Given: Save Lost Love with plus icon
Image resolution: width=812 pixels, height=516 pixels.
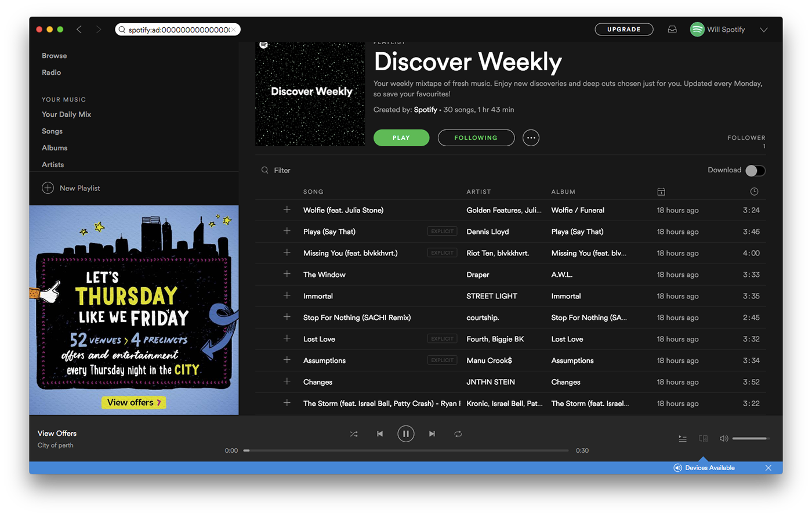Looking at the screenshot, I should [x=287, y=338].
